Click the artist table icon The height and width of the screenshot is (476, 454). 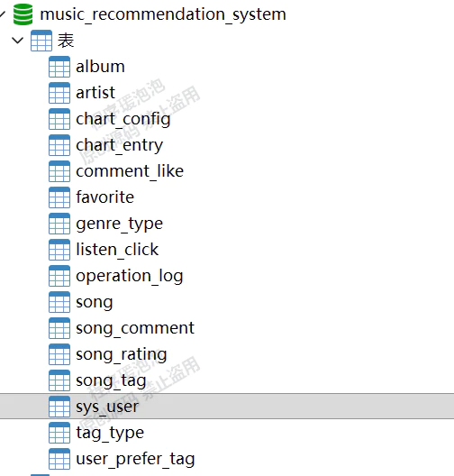[59, 93]
